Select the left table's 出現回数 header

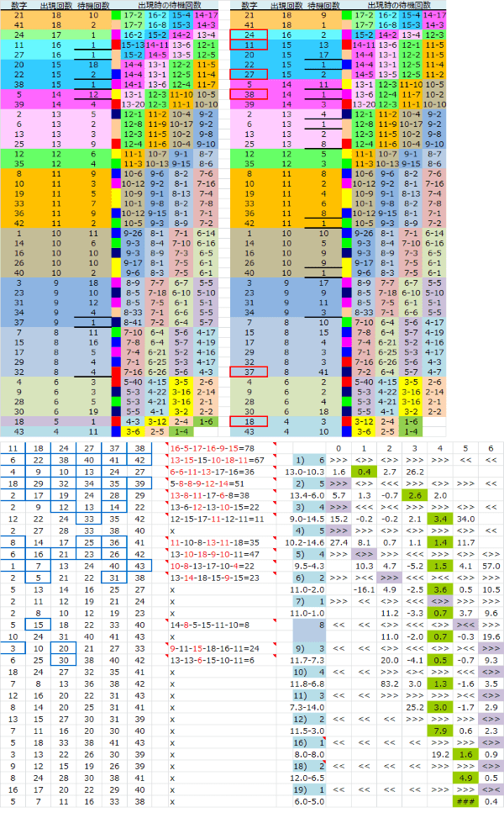tap(56, 5)
